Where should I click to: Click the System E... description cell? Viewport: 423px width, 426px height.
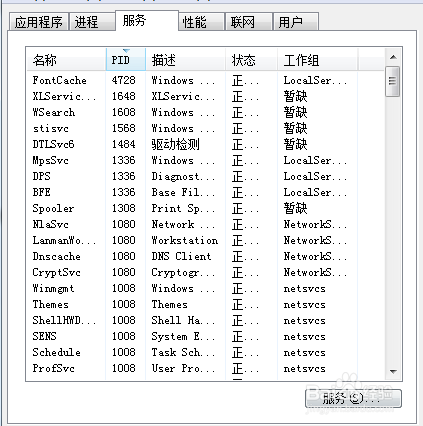pyautogui.click(x=183, y=336)
